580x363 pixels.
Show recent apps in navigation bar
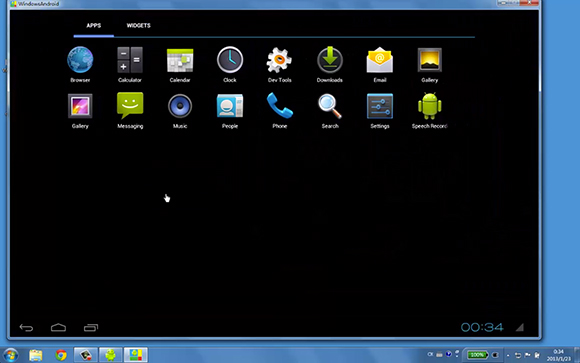point(91,327)
